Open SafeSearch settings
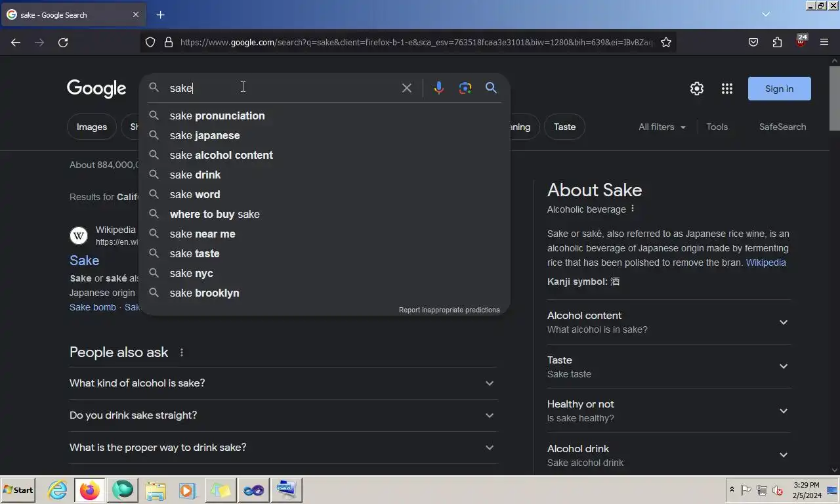This screenshot has height=504, width=840. click(x=782, y=127)
